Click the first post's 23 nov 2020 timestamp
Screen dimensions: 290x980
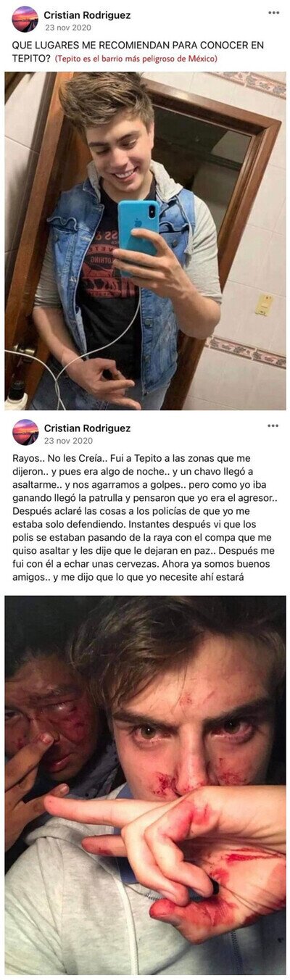point(68,28)
